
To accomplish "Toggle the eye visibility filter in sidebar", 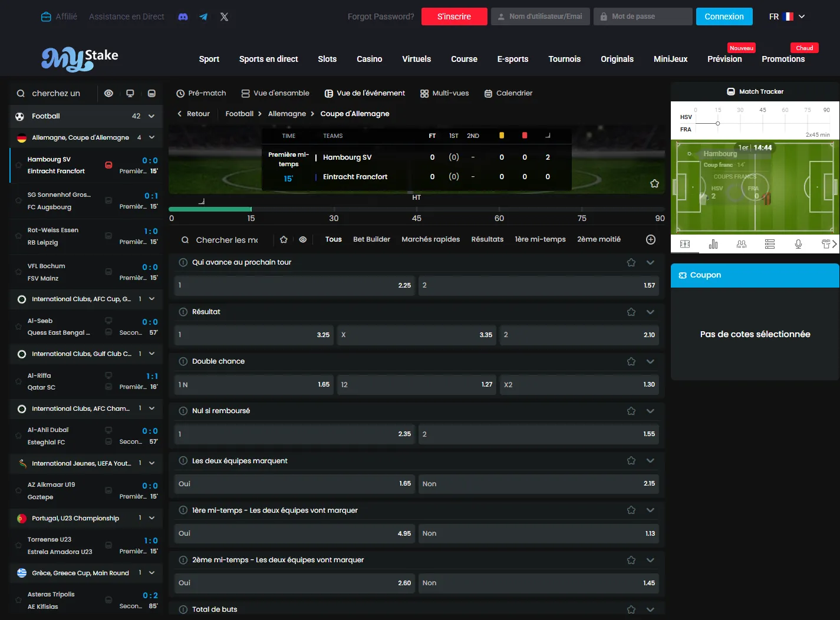I will pyautogui.click(x=108, y=93).
